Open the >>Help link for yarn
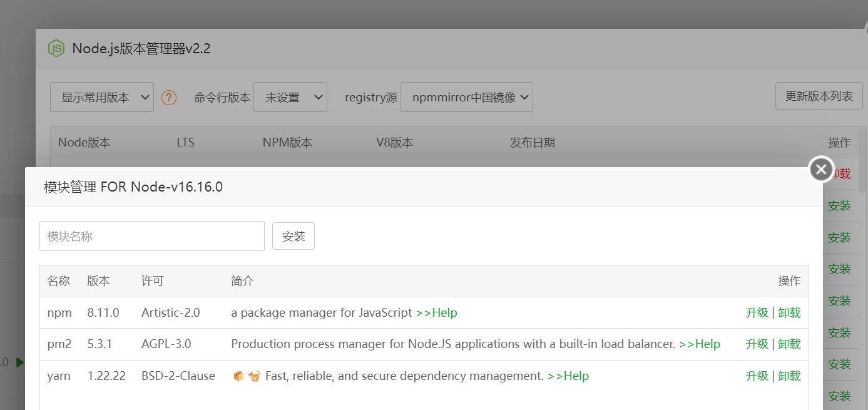868x410 pixels. coord(568,376)
